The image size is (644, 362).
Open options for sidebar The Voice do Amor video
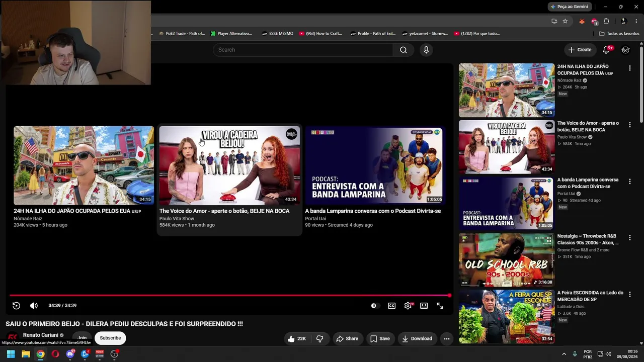tap(629, 125)
